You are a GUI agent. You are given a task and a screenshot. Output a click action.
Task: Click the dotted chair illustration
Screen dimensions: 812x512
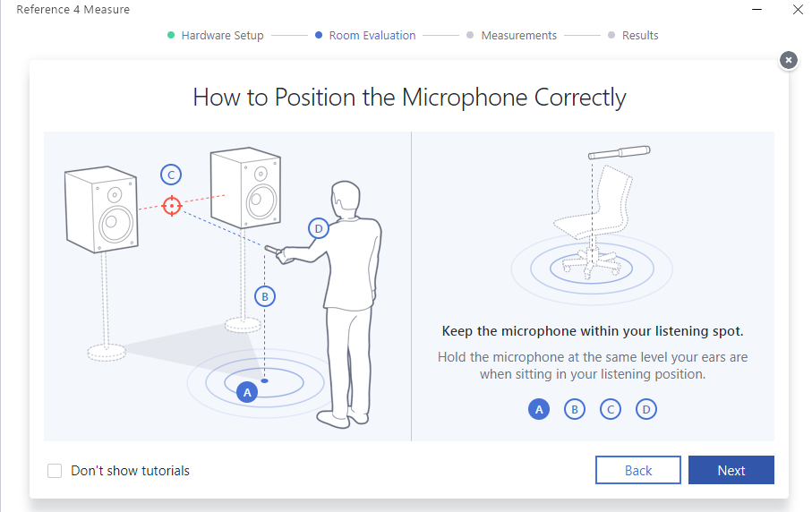[x=594, y=222]
